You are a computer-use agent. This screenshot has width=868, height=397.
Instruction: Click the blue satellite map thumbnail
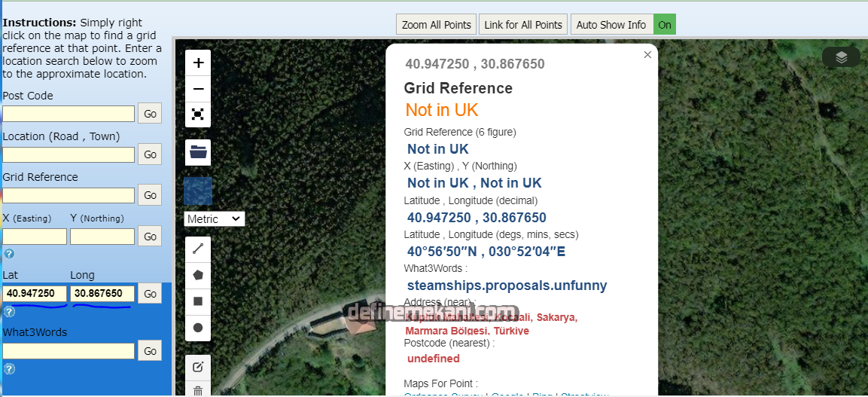(x=198, y=191)
